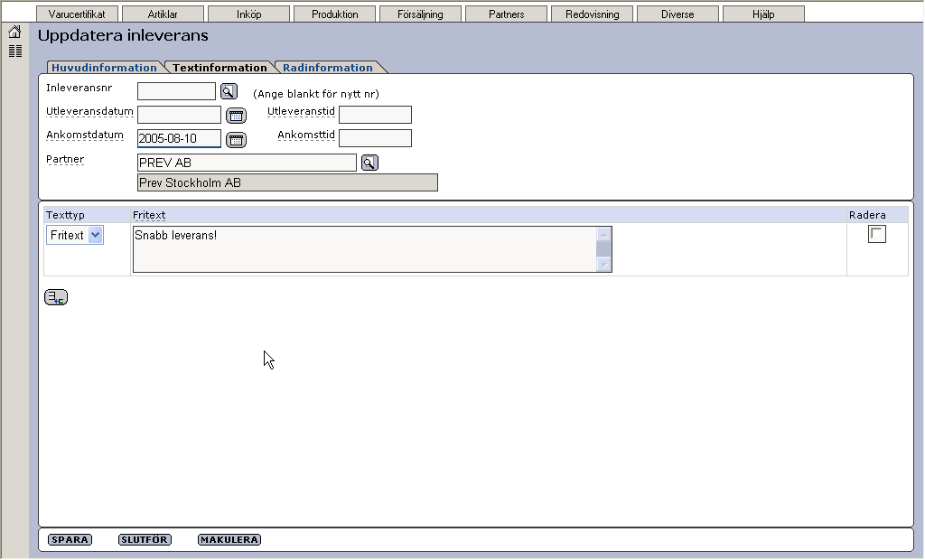925x560 pixels.
Task: Open the Försäljning menu
Action: [x=420, y=14]
